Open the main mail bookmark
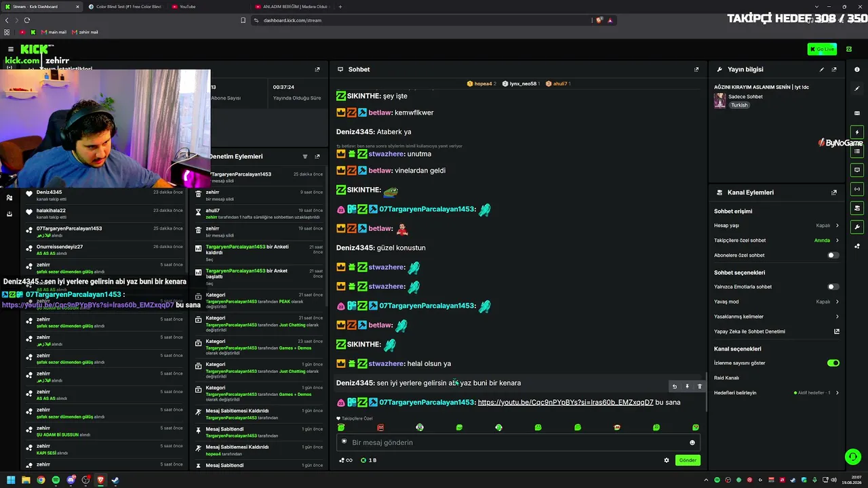 [x=54, y=32]
